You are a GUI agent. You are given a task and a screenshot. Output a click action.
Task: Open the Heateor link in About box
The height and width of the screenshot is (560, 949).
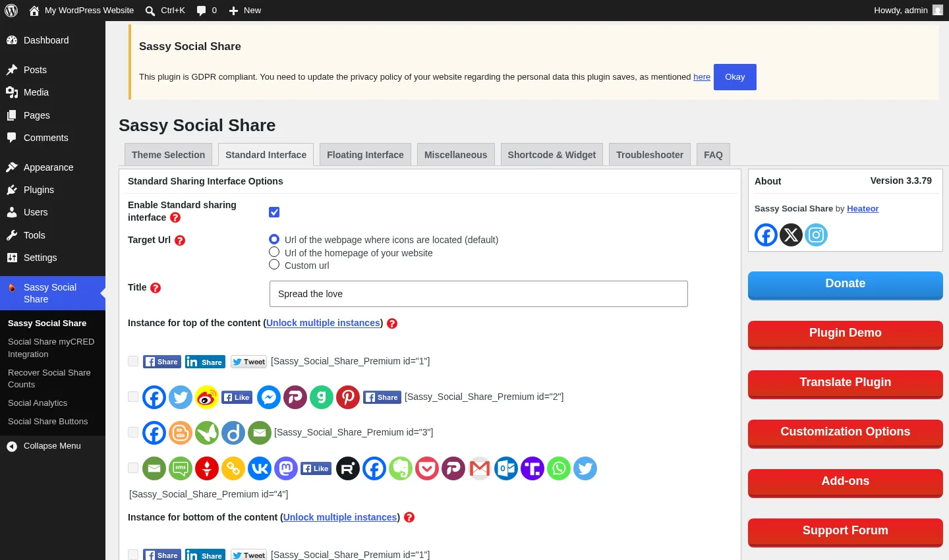click(863, 209)
